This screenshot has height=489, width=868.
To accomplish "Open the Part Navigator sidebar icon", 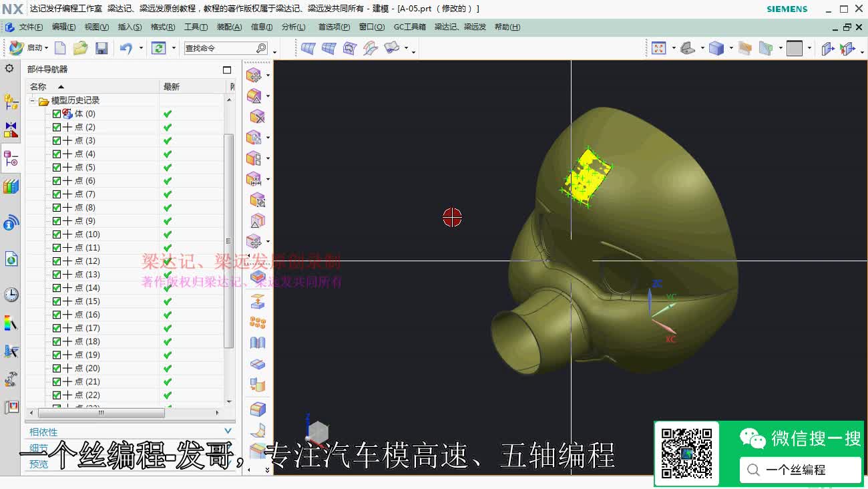I will (11, 159).
